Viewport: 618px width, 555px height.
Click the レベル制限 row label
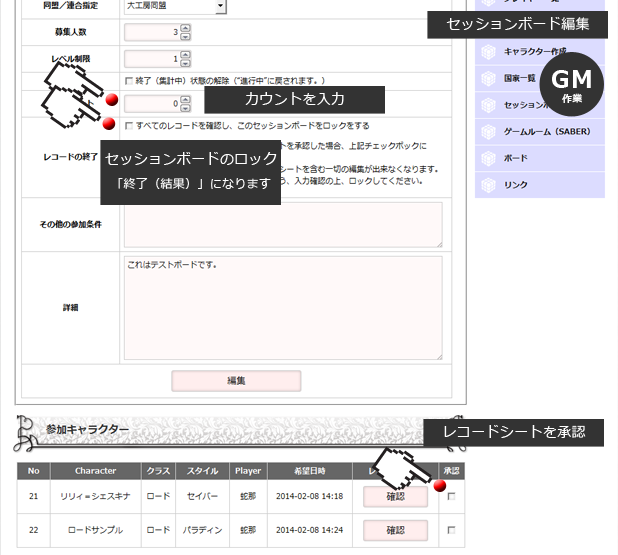pos(71,59)
